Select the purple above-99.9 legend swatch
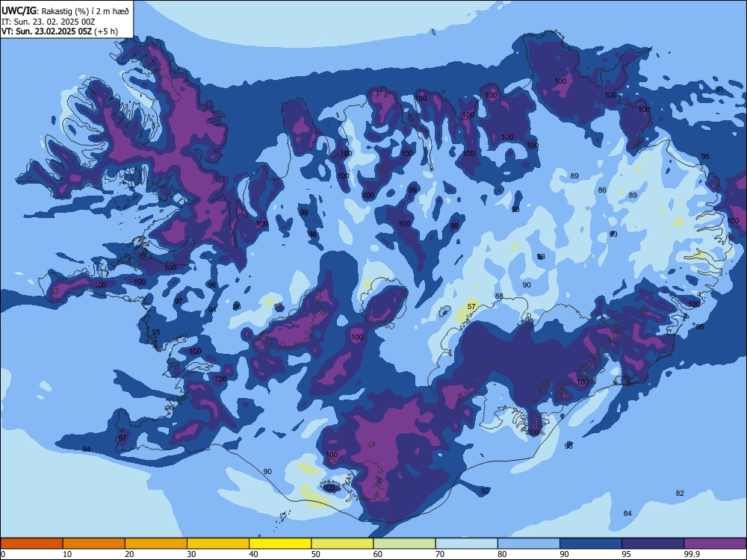747x560 pixels. click(x=715, y=544)
